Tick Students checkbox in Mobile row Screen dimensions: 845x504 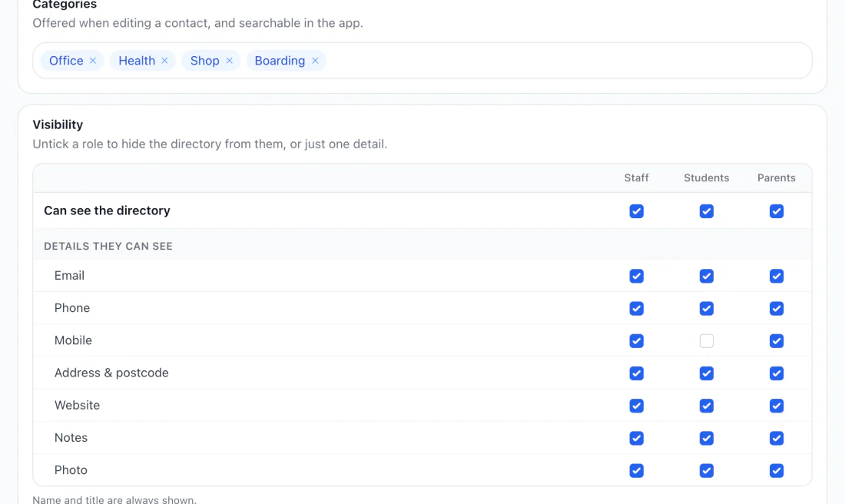[707, 340]
